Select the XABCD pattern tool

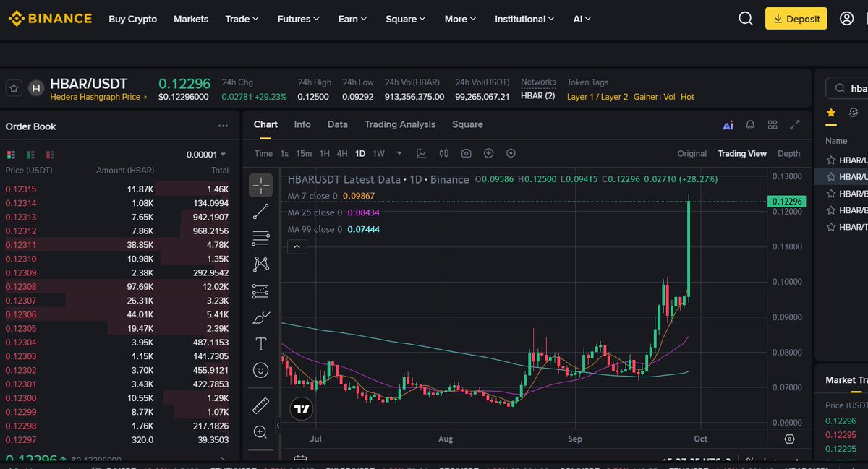[x=261, y=264]
